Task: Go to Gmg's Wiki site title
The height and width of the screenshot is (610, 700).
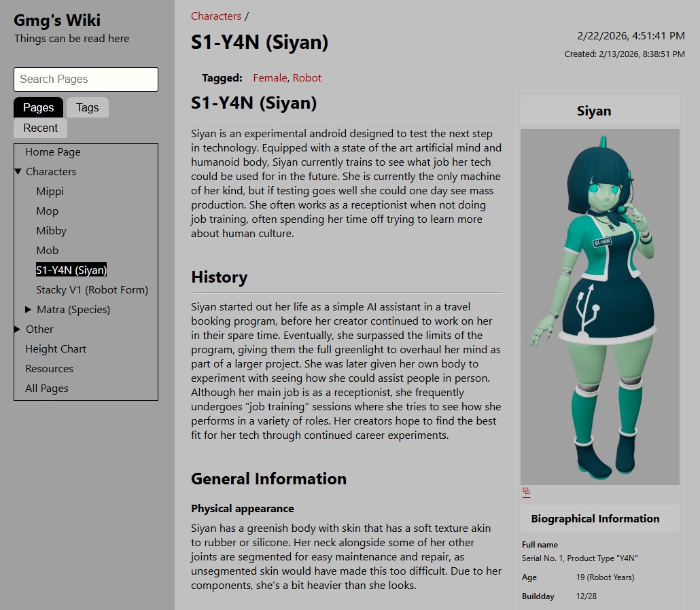Action: tap(57, 20)
